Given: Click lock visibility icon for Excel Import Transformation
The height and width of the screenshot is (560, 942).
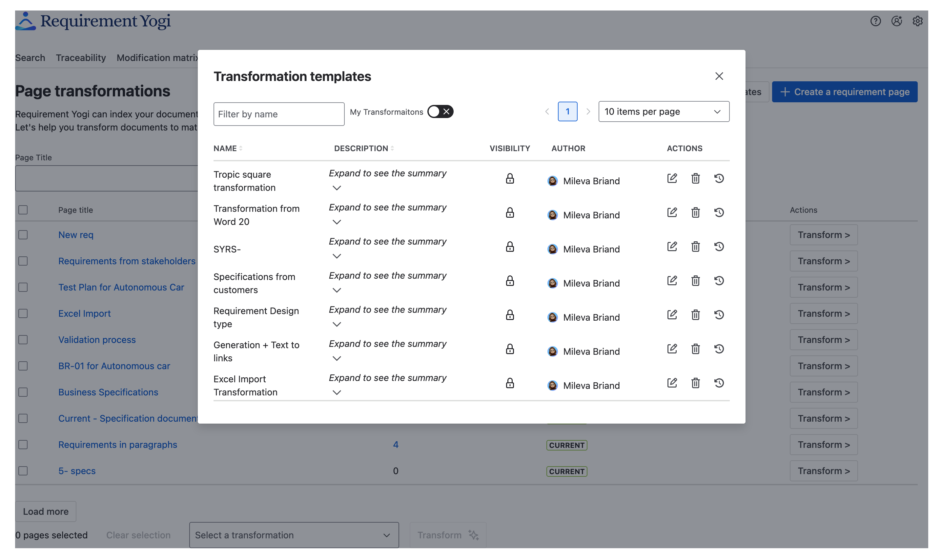Looking at the screenshot, I should point(509,383).
